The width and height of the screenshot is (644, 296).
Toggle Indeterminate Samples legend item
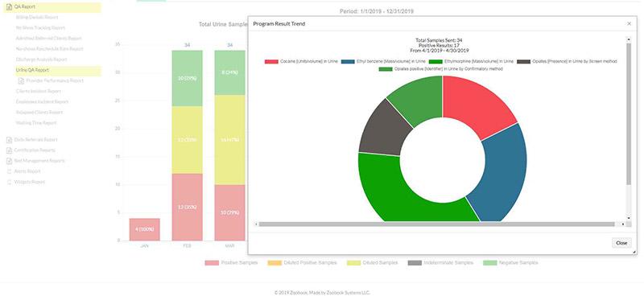pyautogui.click(x=440, y=263)
